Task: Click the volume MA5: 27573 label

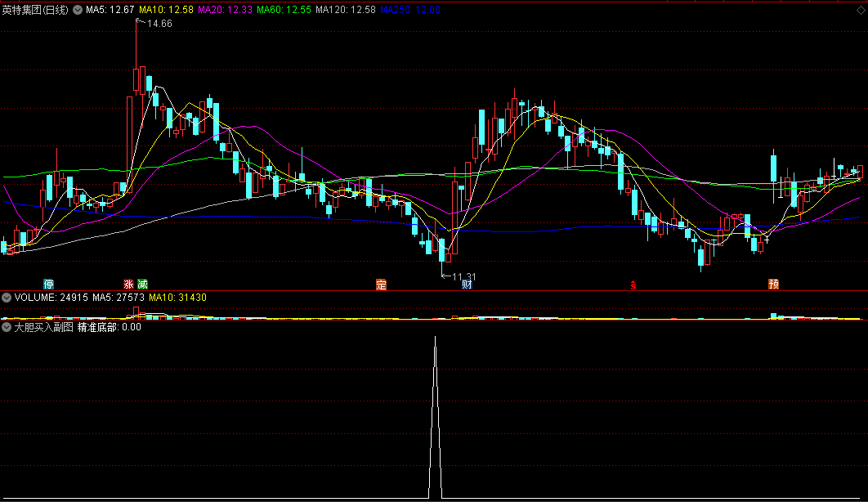Action: point(119,298)
